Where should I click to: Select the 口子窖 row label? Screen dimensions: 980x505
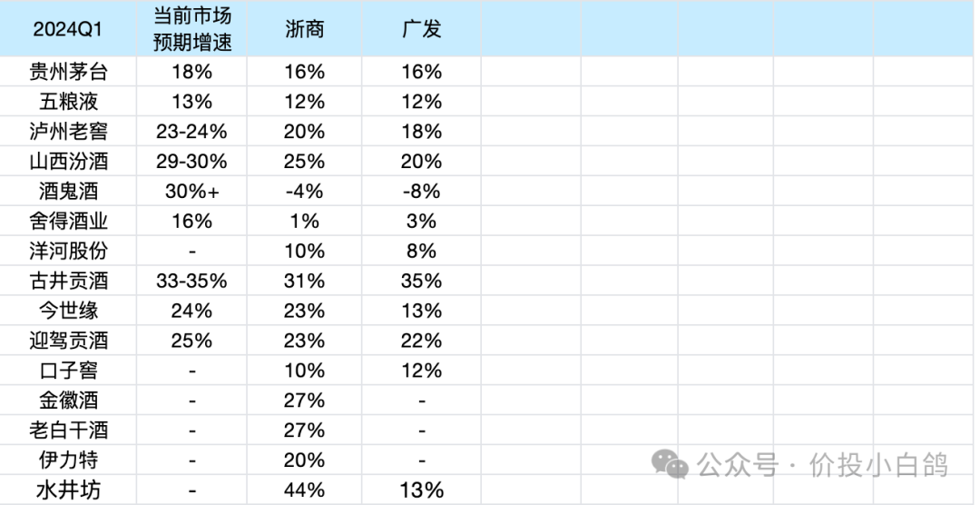(68, 371)
